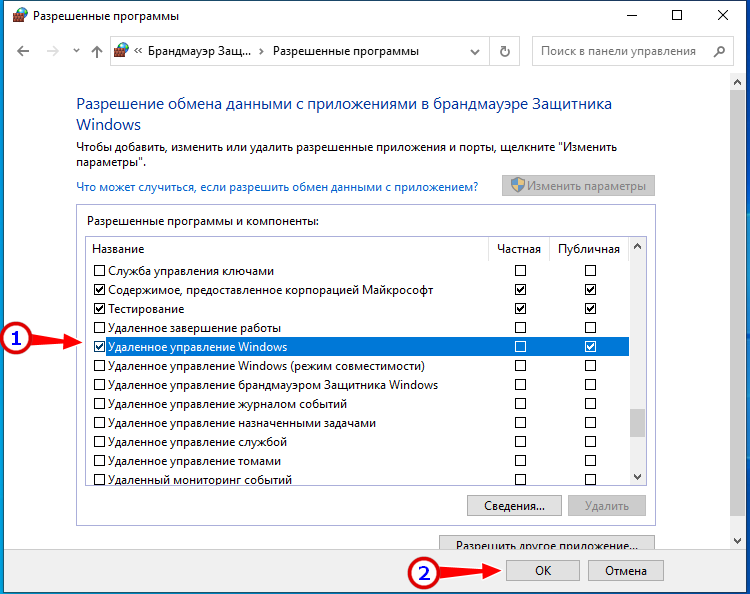
Task: Click Разрешенные программы breadcrumb
Action: pyautogui.click(x=346, y=51)
